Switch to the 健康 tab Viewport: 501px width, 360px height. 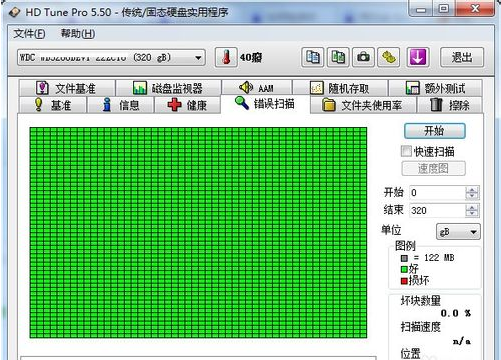coord(187,105)
